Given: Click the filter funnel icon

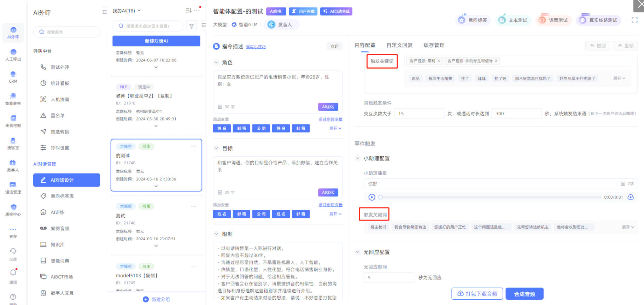Looking at the screenshot, I should (191, 26).
